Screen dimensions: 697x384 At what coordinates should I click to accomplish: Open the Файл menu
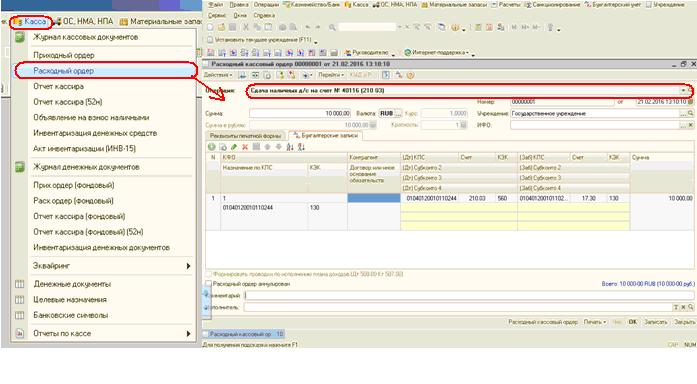[x=216, y=4]
